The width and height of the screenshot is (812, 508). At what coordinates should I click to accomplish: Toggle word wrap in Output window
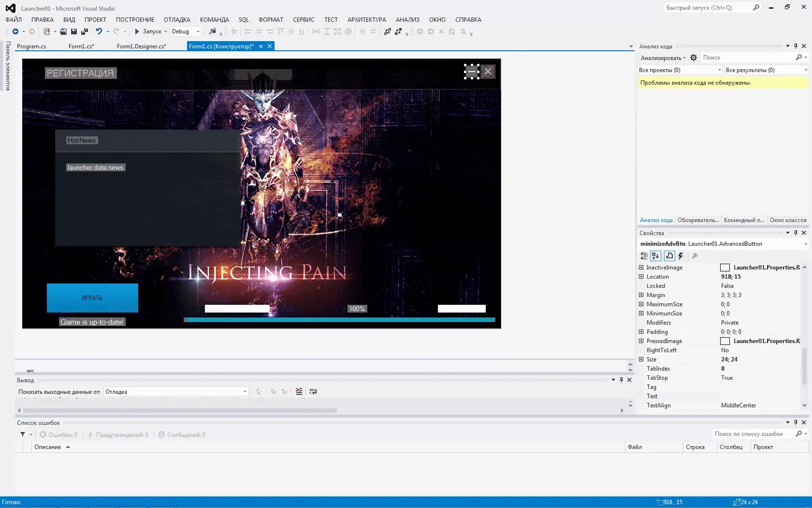pos(313,391)
